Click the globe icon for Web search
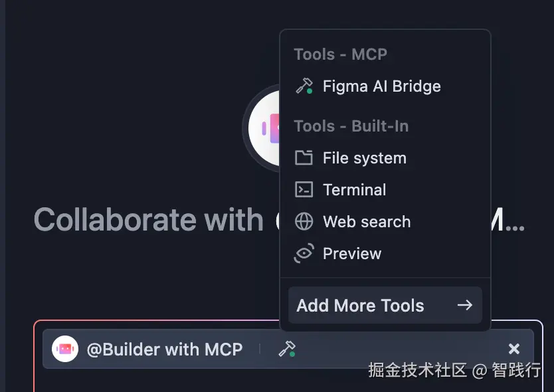Viewport: 554px width, 392px height. coord(304,222)
